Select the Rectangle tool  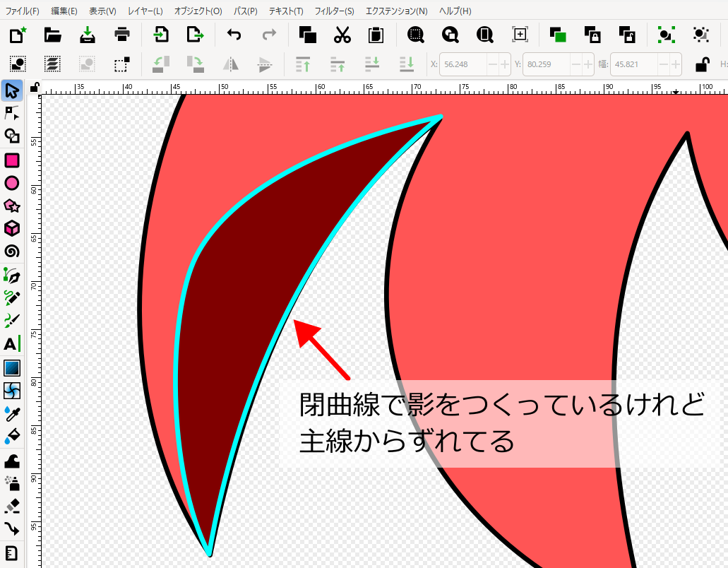coord(11,160)
